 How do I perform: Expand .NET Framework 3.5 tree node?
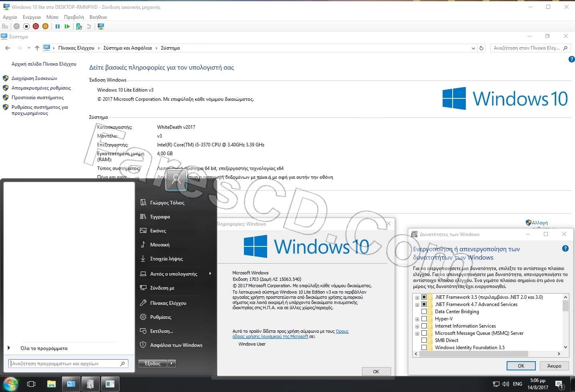coord(417,298)
